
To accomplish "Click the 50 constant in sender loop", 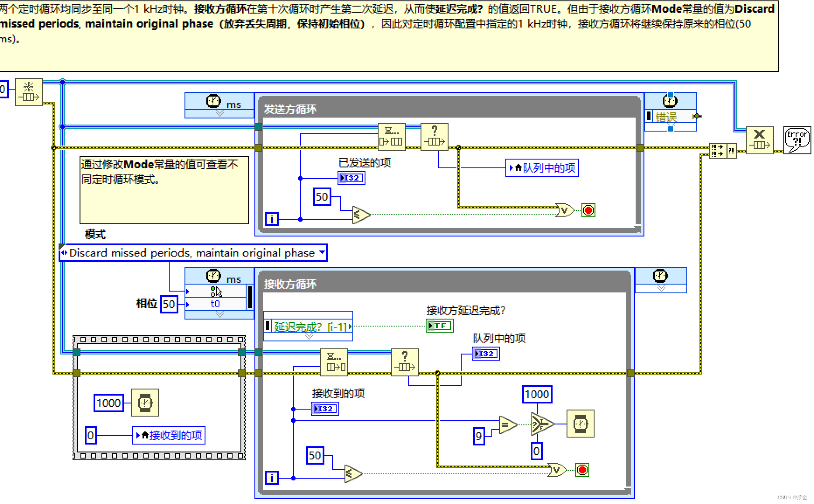I will click(322, 197).
